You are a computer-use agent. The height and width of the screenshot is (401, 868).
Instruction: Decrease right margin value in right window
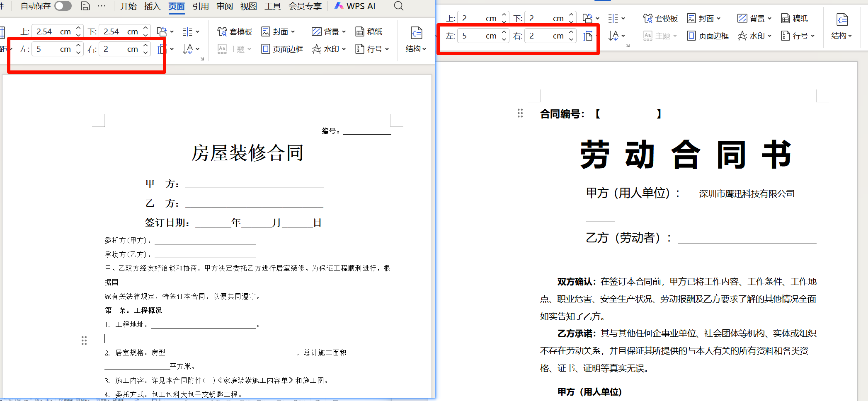click(x=571, y=39)
